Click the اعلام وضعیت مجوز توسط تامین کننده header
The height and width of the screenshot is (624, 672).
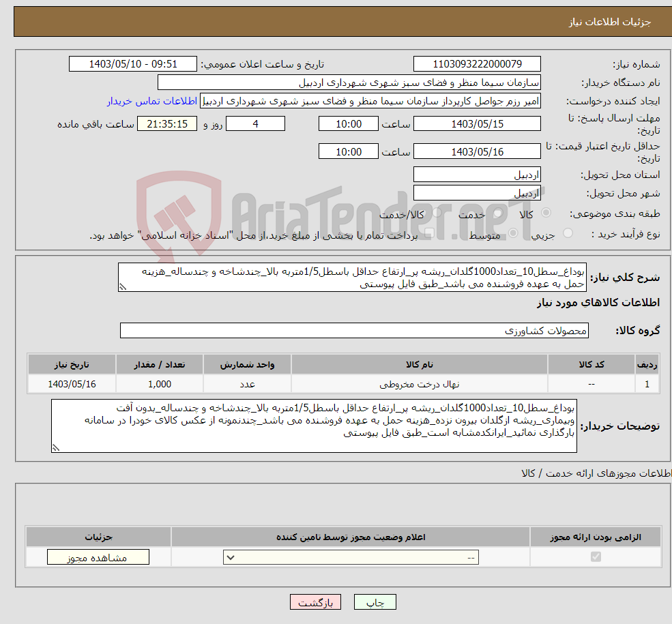351,537
